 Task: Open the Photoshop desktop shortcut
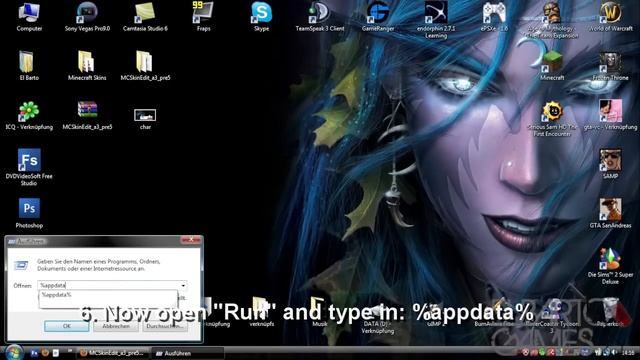[x=29, y=213]
